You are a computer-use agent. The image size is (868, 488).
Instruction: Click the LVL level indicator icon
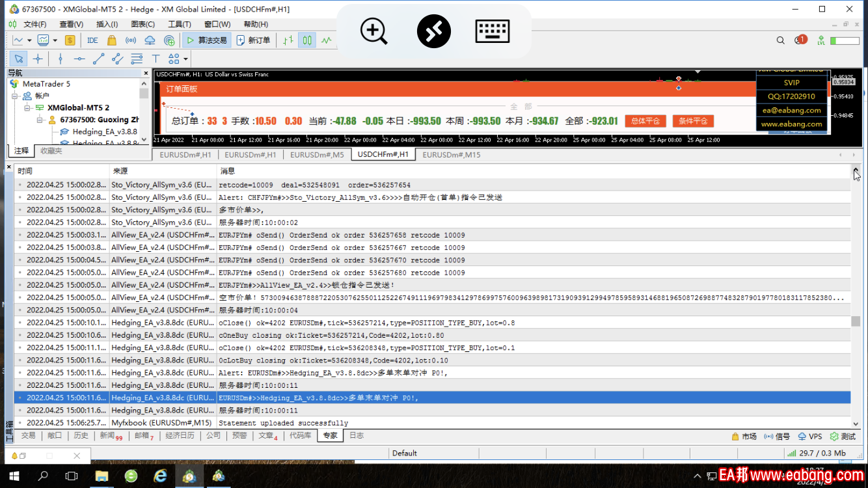point(821,40)
